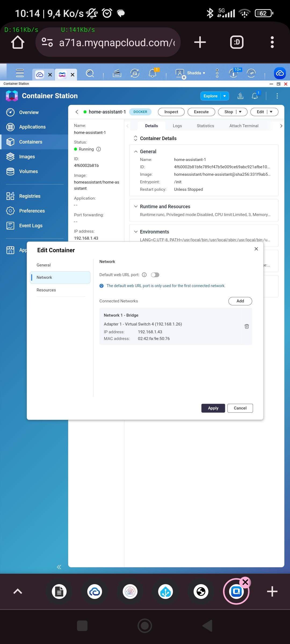Go to Images in sidebar
Image resolution: width=290 pixels, height=644 pixels.
point(34,157)
